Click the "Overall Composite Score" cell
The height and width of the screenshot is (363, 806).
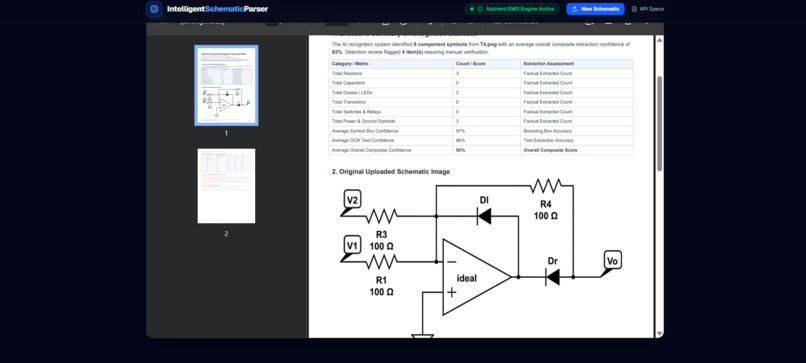[x=577, y=150]
